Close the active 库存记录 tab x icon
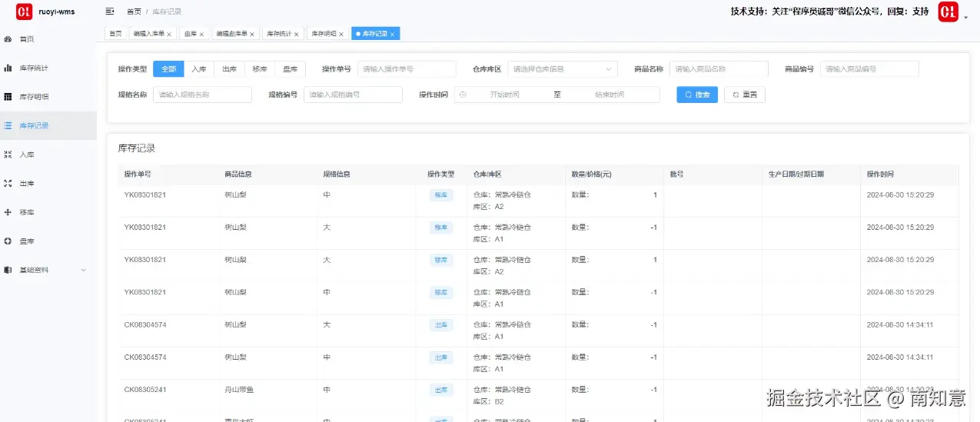 (392, 35)
